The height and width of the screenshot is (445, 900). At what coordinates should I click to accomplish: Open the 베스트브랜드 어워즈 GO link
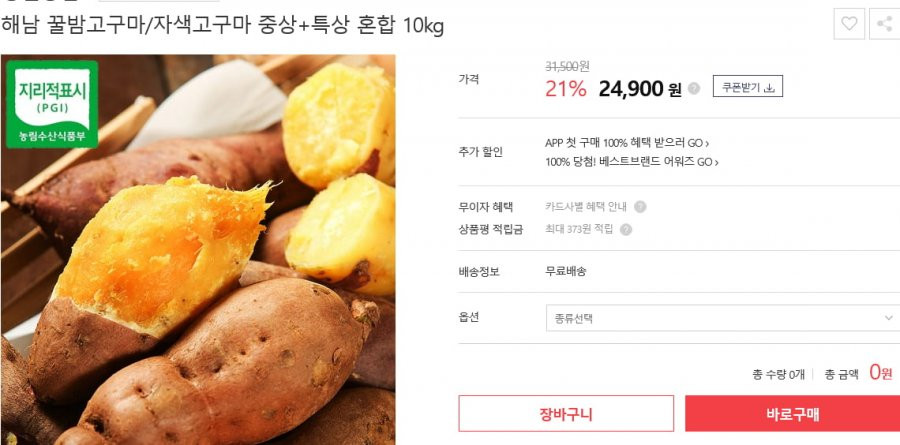pyautogui.click(x=631, y=162)
